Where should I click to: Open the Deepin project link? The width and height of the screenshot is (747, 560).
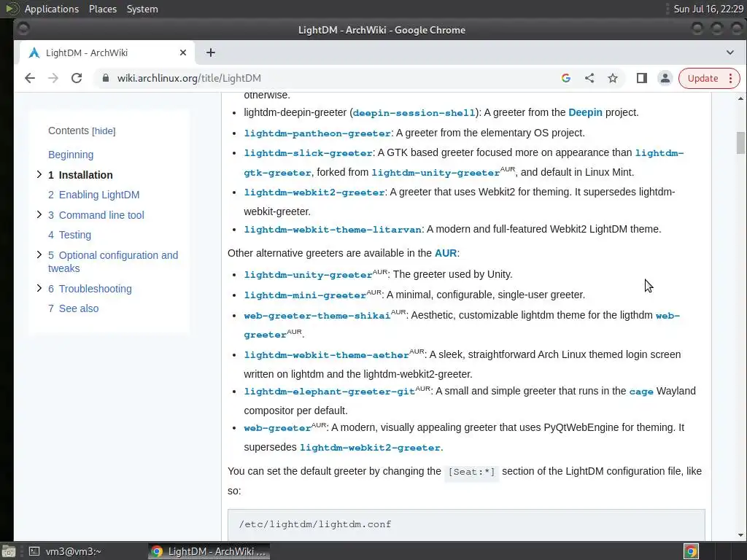point(585,112)
